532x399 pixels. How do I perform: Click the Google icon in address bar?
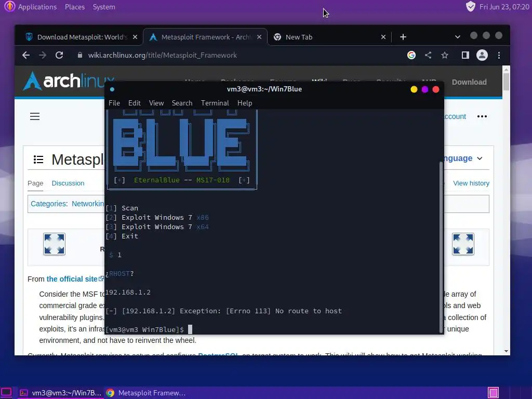pos(411,55)
